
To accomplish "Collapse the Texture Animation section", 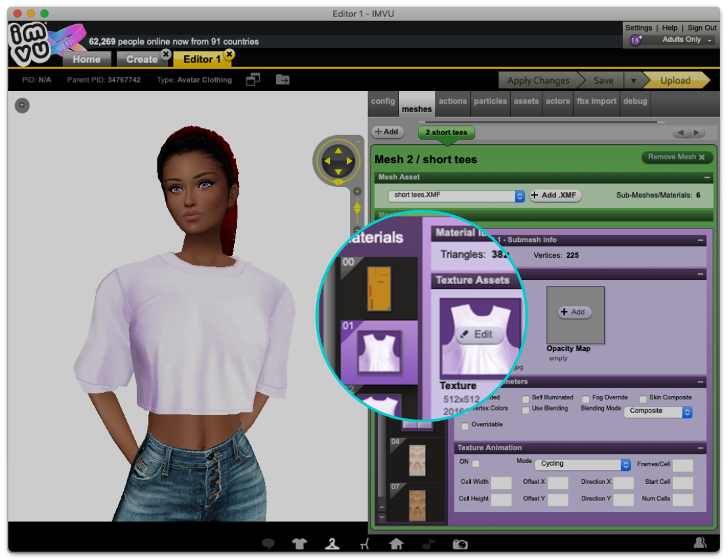I will tap(700, 448).
